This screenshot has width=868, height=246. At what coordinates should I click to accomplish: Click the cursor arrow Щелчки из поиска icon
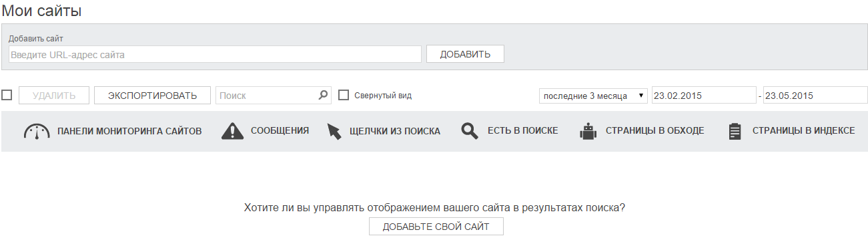pos(334,131)
